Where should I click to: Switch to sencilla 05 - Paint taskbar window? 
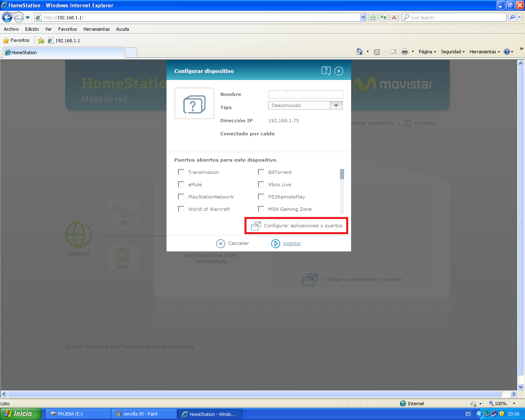(x=144, y=414)
